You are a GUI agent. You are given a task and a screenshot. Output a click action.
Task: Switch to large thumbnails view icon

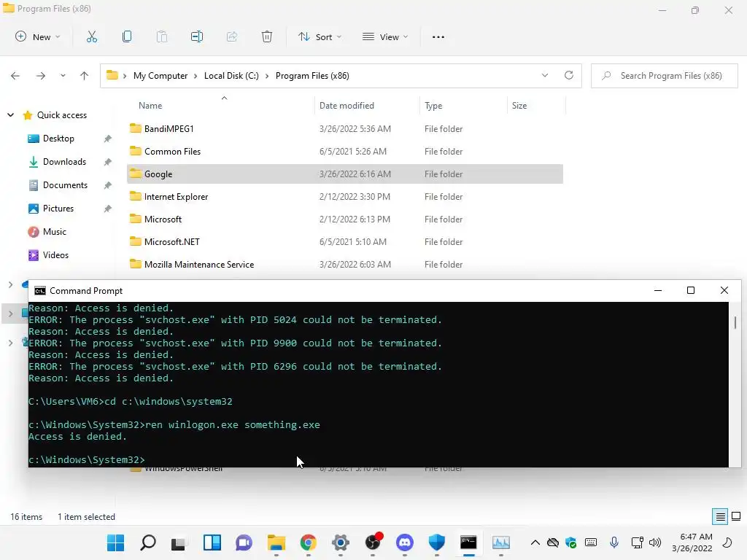(736, 516)
